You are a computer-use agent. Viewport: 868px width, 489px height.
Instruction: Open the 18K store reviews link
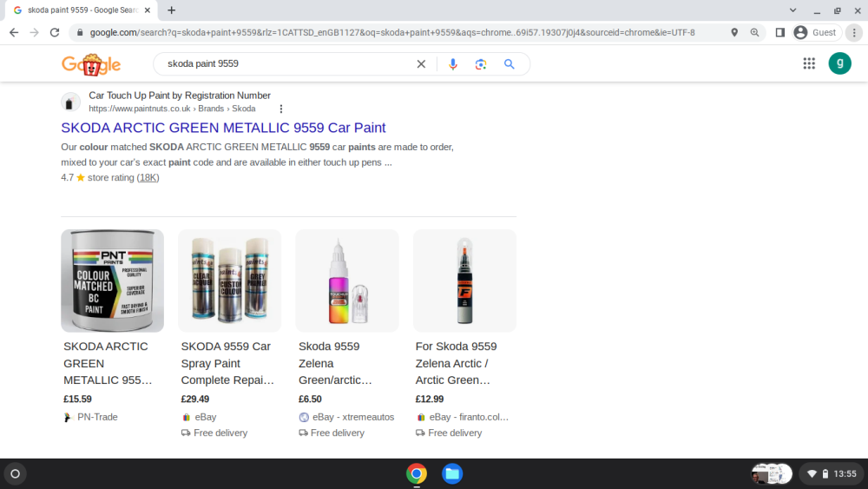pos(148,178)
